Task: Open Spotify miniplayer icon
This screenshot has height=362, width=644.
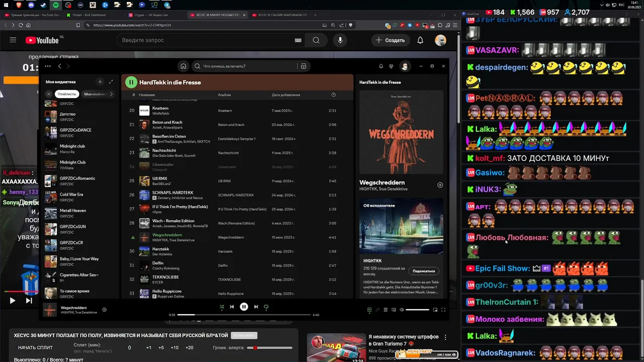Action: point(435,310)
